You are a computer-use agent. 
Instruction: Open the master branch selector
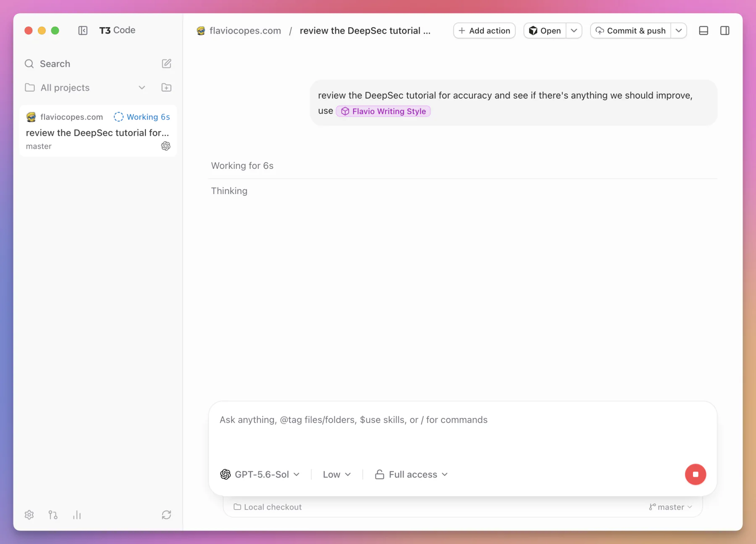click(670, 507)
